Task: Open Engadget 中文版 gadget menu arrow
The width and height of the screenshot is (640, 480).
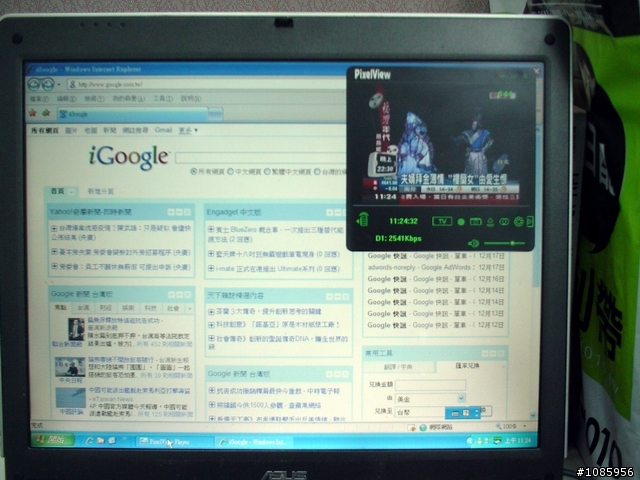Action: point(329,212)
